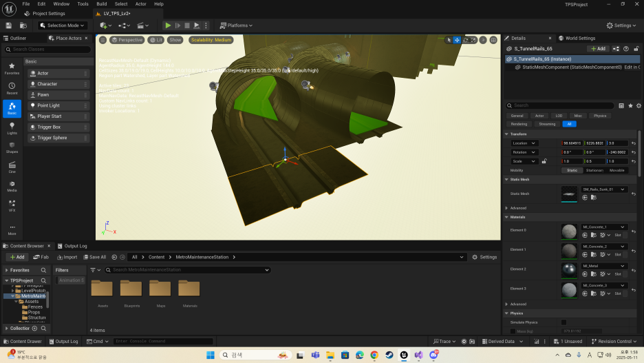
Task: Click the Search MetroMaintenanceStation field
Action: coord(187,270)
